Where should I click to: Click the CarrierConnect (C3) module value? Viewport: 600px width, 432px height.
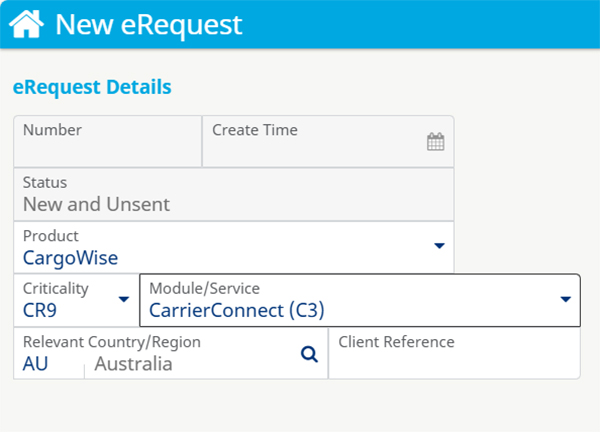tap(236, 310)
